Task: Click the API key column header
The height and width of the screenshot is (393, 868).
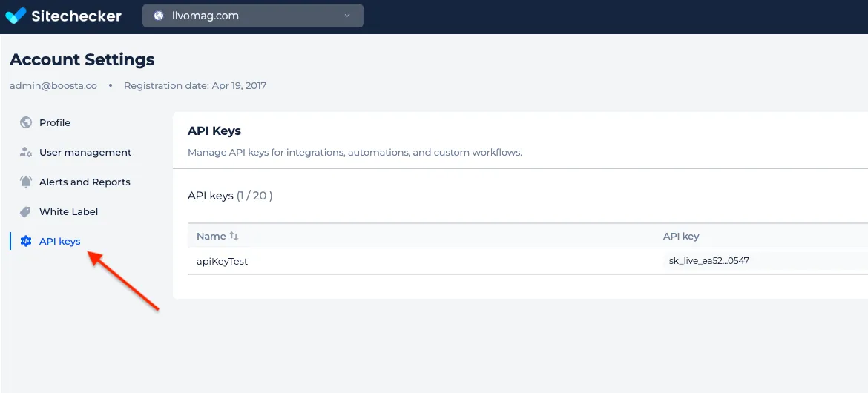Action: click(x=681, y=237)
